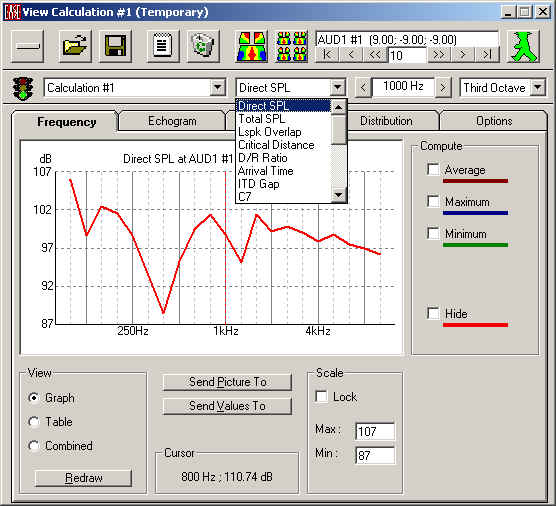Switch to the Echogram tab
The width and height of the screenshot is (556, 506).
(x=172, y=121)
